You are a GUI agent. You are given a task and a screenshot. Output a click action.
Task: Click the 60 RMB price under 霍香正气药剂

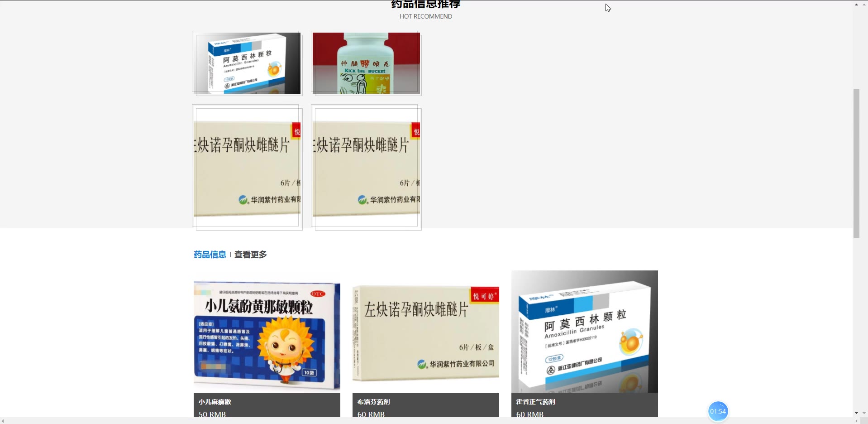(530, 414)
